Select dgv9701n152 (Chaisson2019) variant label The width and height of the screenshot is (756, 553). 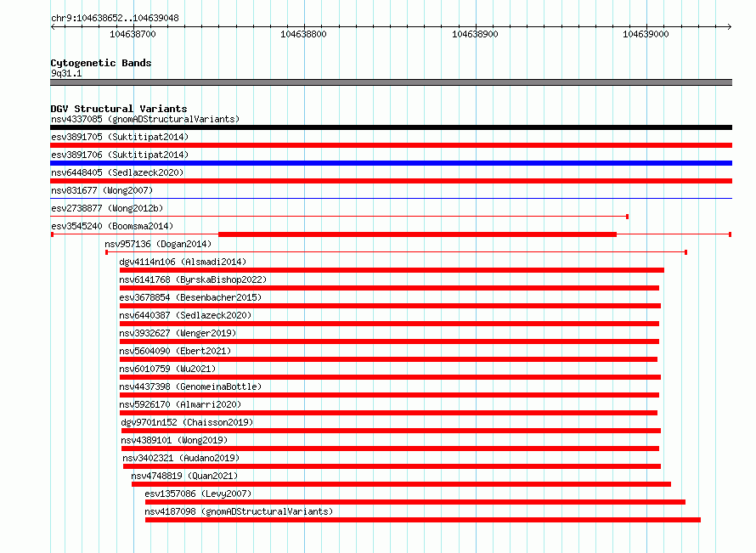tap(187, 422)
